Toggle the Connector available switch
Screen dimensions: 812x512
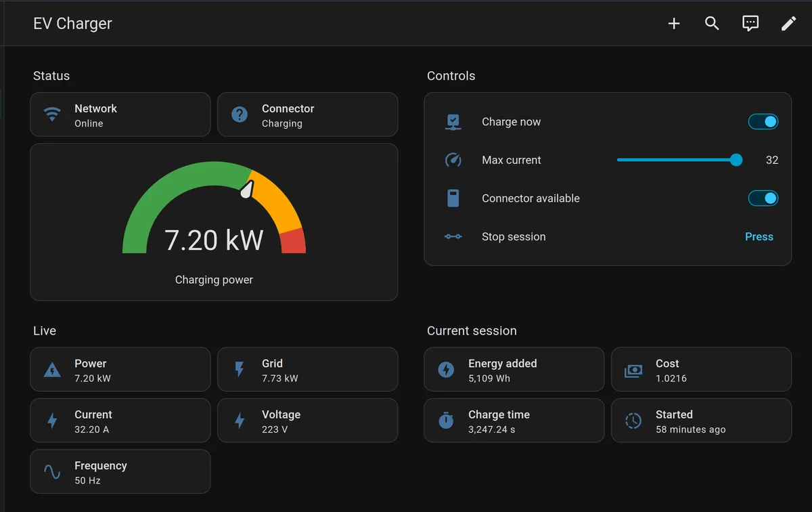763,198
